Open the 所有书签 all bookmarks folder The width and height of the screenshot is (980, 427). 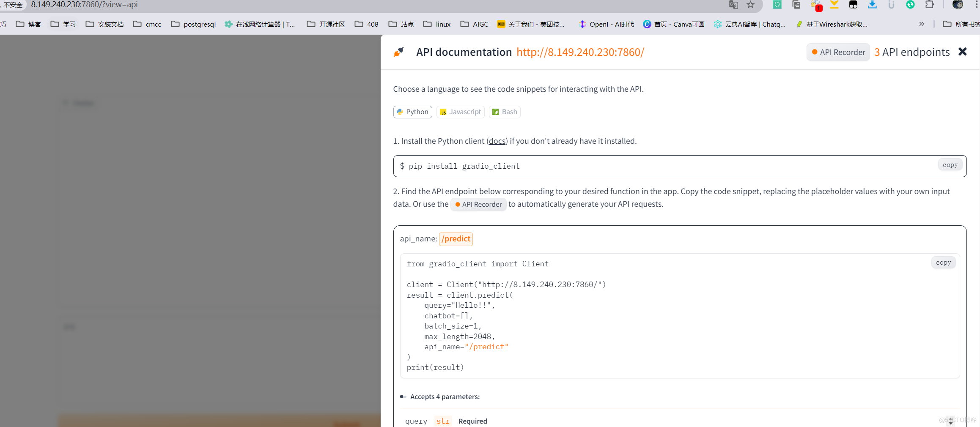(x=962, y=24)
